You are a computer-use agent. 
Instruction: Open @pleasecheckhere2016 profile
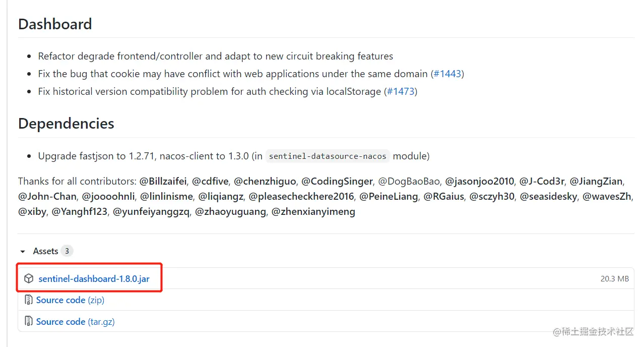pyautogui.click(x=301, y=196)
